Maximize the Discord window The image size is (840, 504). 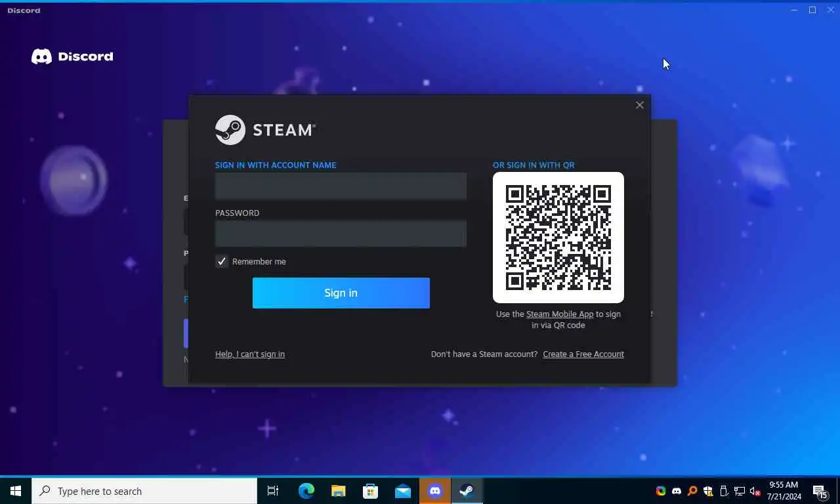[x=812, y=10]
